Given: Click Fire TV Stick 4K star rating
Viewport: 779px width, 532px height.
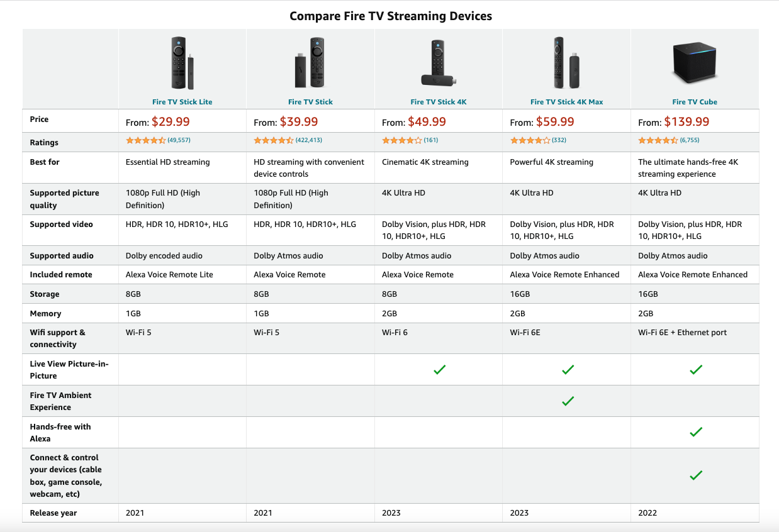Looking at the screenshot, I should [x=401, y=140].
